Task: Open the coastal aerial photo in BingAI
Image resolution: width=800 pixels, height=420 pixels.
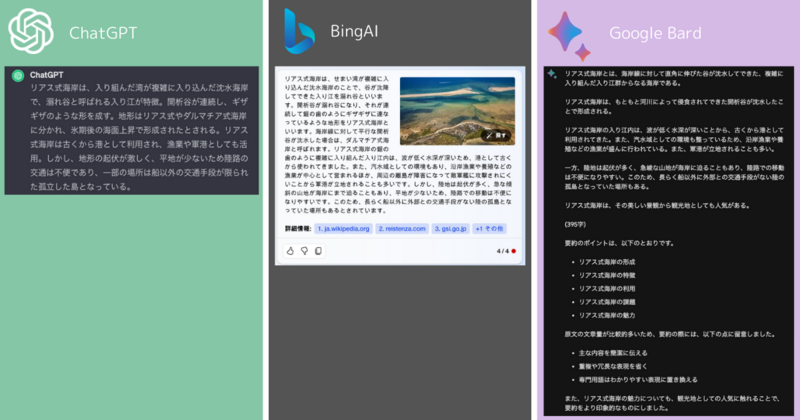Action: [457, 111]
